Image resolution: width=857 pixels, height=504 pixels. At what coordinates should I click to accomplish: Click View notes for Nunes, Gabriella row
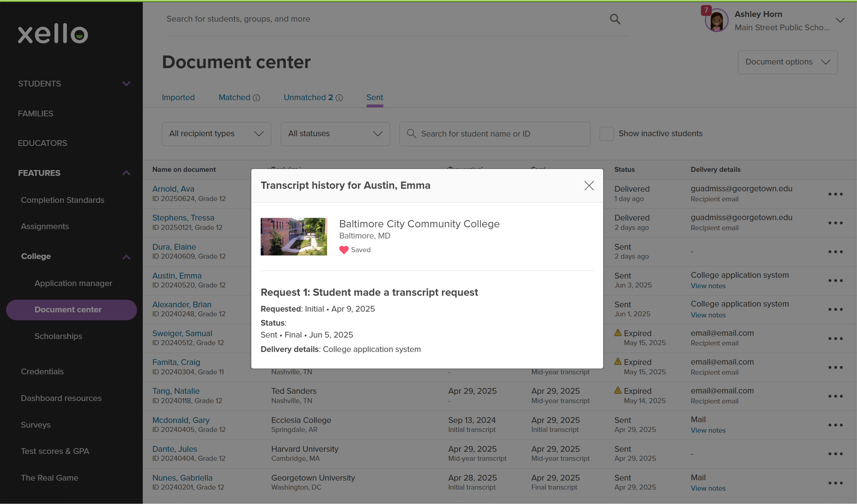click(708, 488)
